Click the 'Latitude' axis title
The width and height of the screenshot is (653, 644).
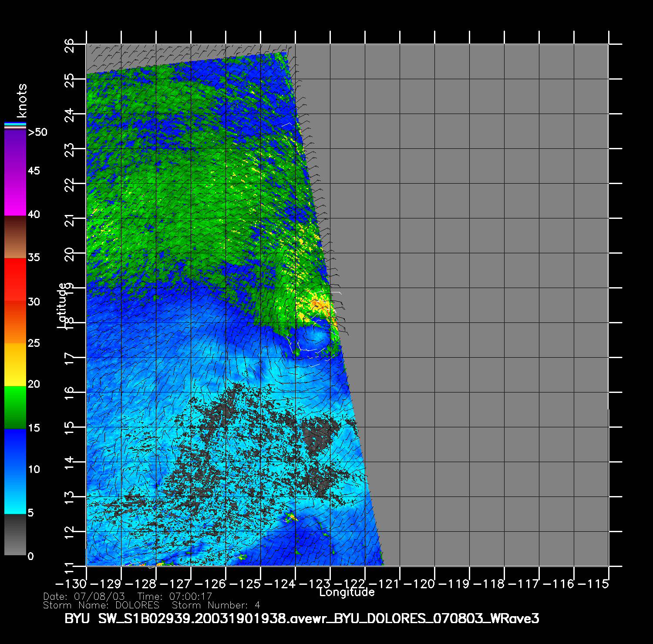[x=62, y=305]
